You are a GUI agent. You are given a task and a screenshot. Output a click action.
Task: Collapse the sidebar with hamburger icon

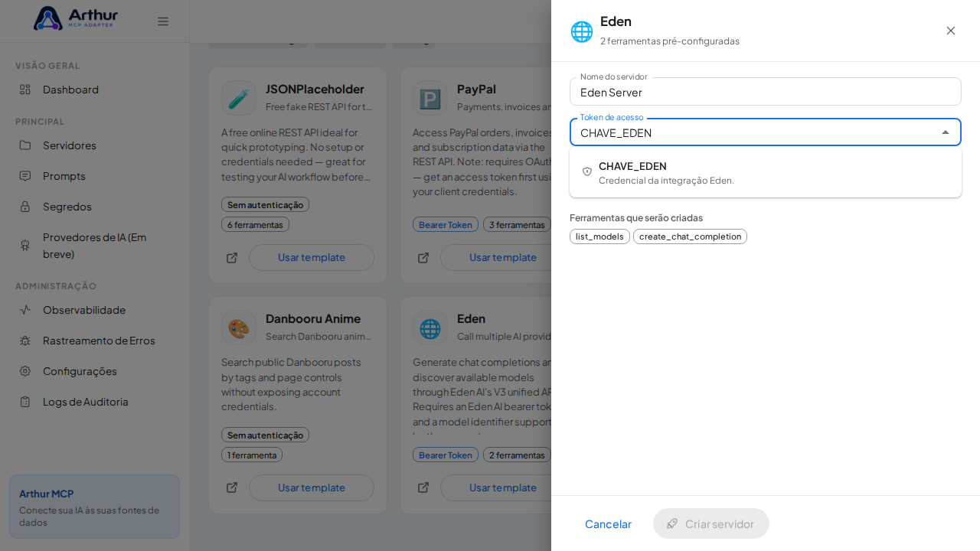[x=163, y=21]
